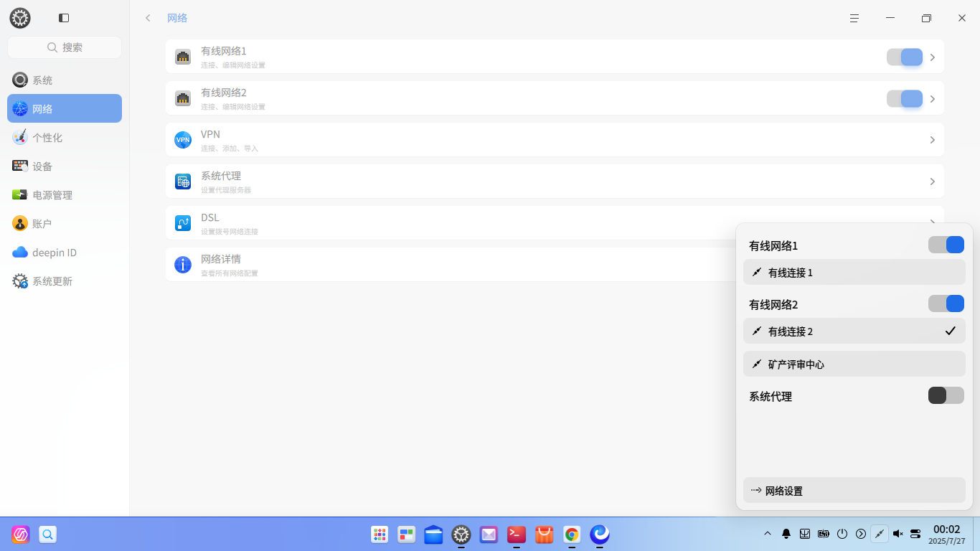
Task: Open the VPN row chevron
Action: pyautogui.click(x=933, y=141)
